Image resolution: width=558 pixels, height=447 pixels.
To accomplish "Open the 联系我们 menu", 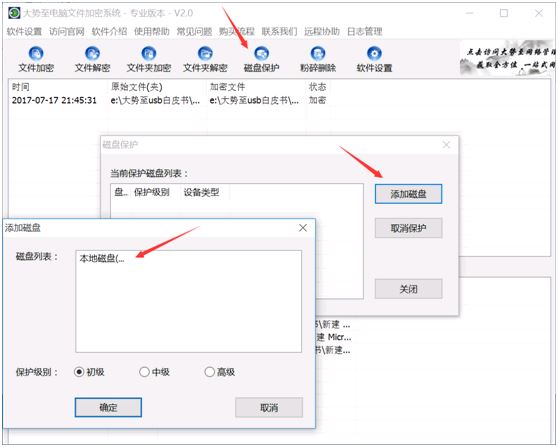I will point(279,32).
